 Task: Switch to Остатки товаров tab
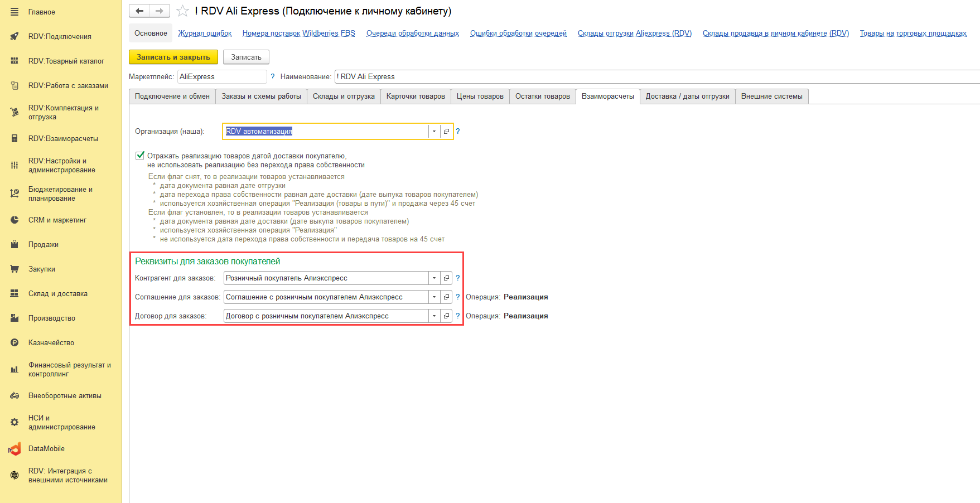[x=543, y=96]
